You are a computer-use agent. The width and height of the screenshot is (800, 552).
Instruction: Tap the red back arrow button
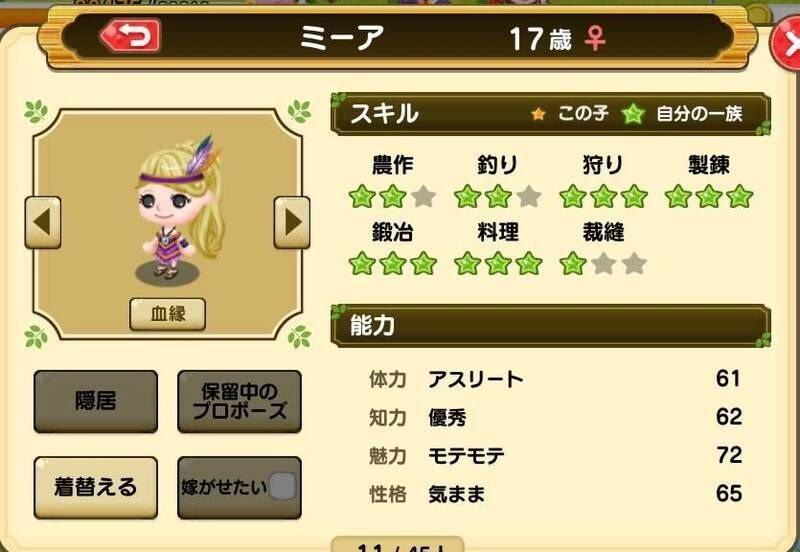131,36
